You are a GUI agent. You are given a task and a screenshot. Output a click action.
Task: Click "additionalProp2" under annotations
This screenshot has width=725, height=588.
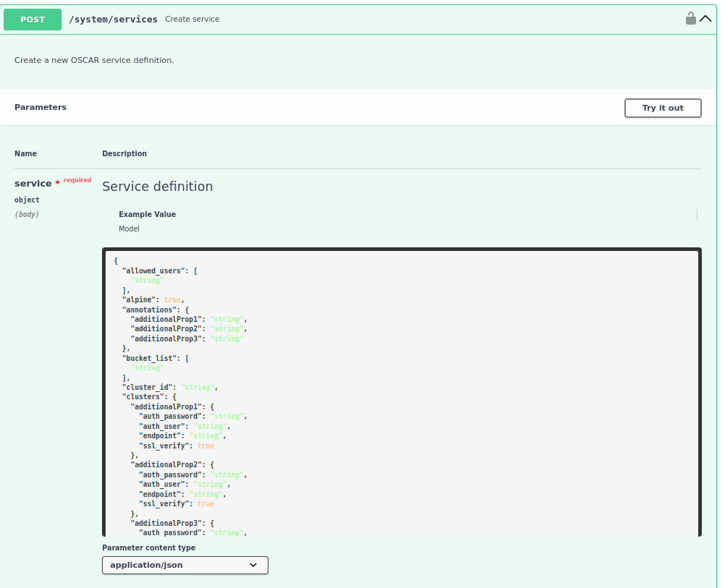click(168, 328)
